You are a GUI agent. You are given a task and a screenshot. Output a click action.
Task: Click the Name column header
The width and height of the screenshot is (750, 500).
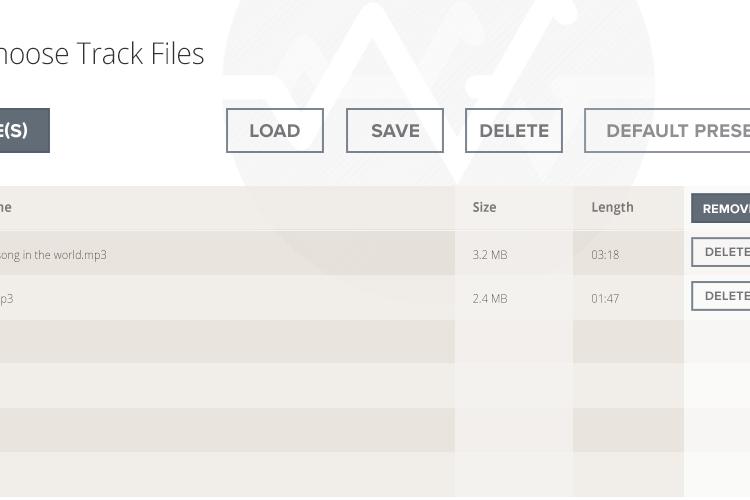[x=6, y=207]
